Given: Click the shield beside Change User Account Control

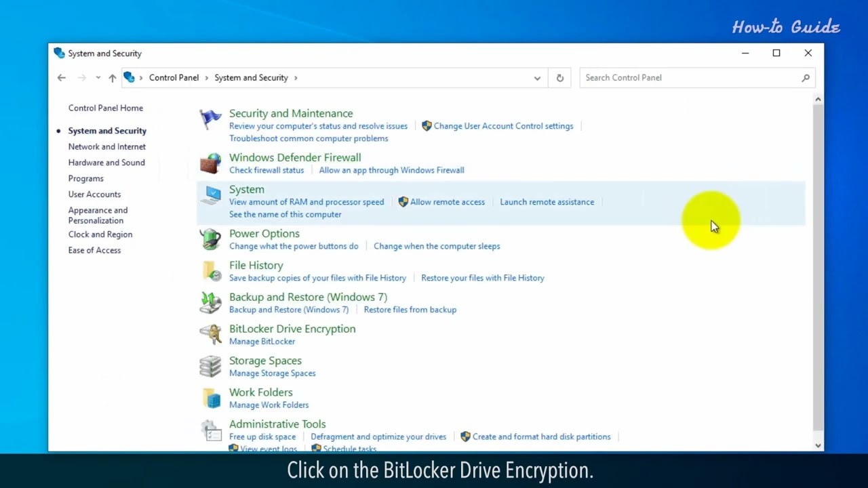Looking at the screenshot, I should click(427, 126).
